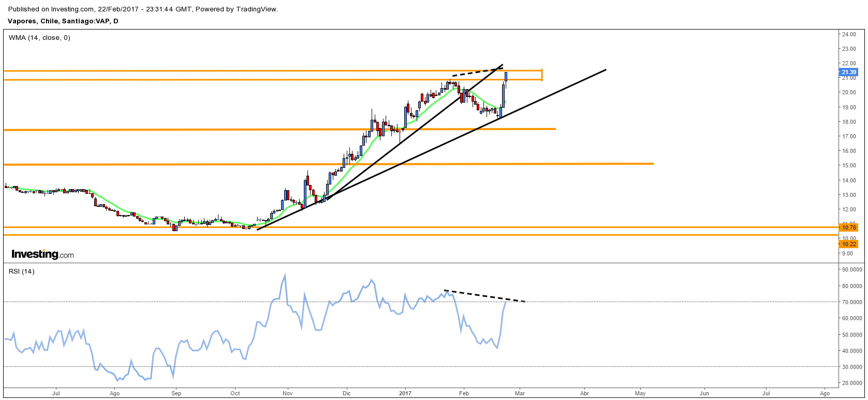Click the 70.0000 RSI axis label
Screen dimensions: 868x400
point(851,302)
